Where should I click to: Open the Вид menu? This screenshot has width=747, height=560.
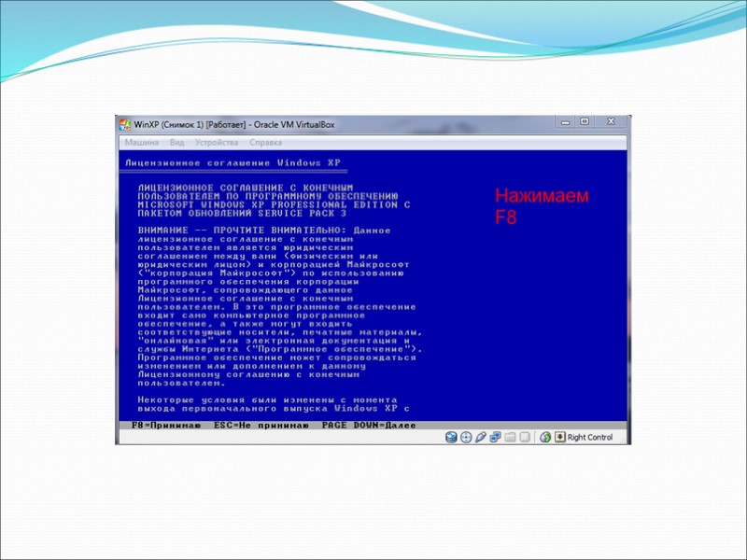pos(176,143)
